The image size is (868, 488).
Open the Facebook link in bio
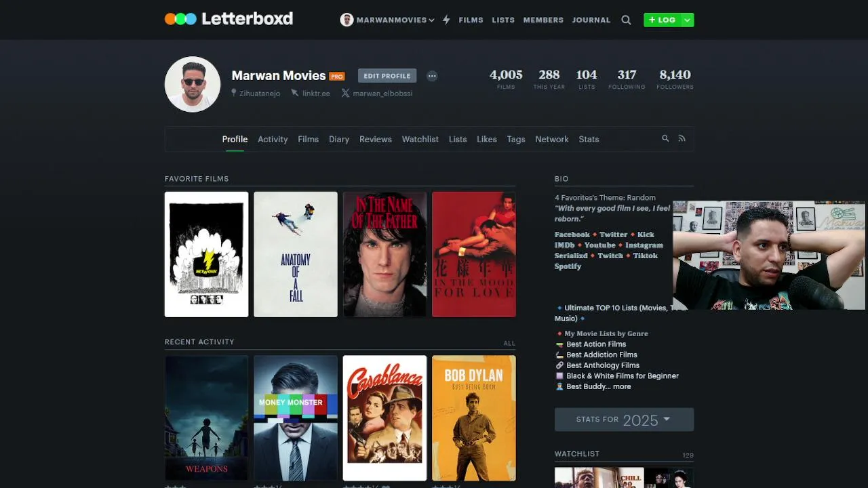pyautogui.click(x=572, y=235)
